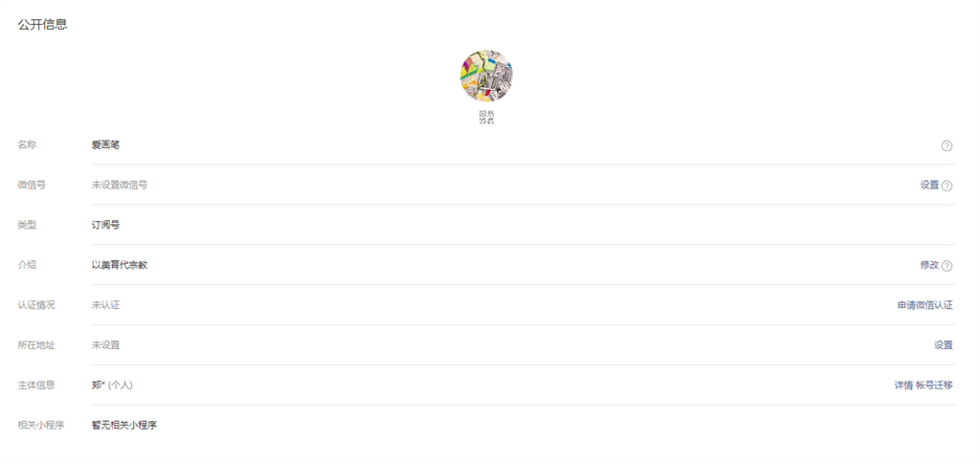
Task: Click 修改 to edit the 介绍
Action: 929,265
